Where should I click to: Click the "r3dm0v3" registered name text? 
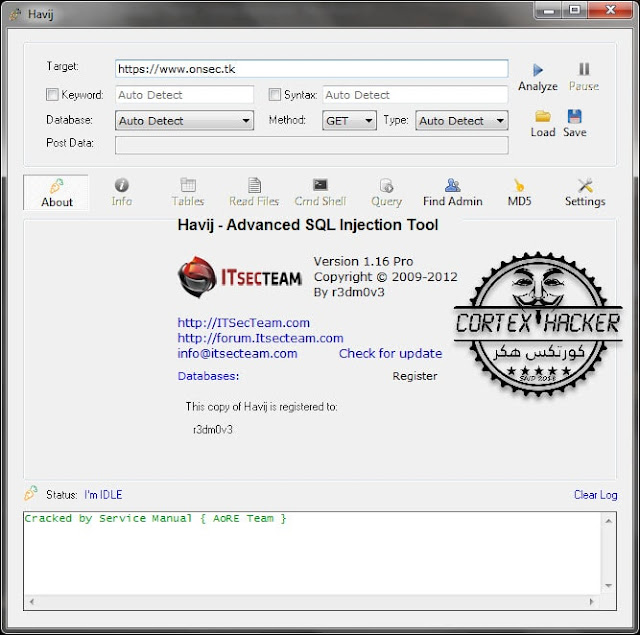213,429
